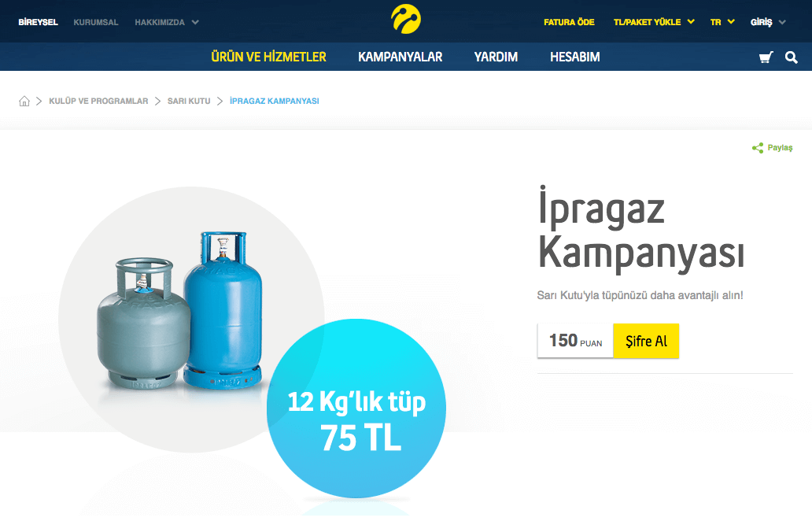Open the Sarı Kutu breadcrumb link
The height and width of the screenshot is (525, 812).
point(189,101)
